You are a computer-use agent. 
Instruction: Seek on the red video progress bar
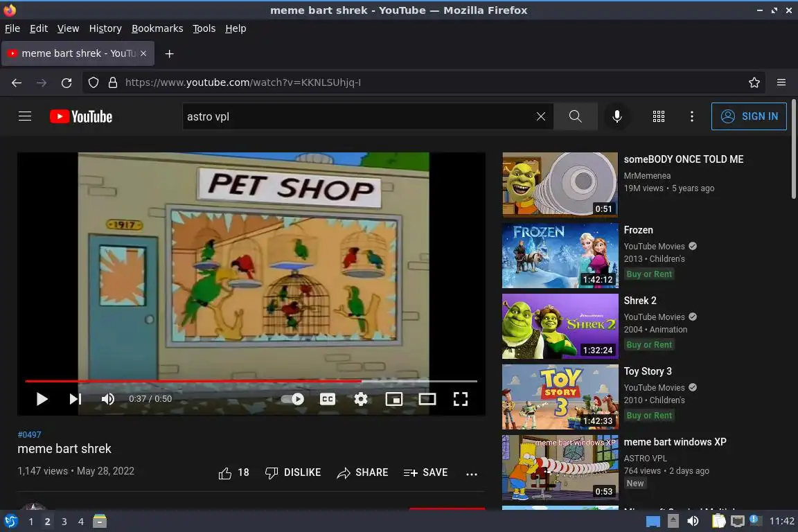coord(251,381)
